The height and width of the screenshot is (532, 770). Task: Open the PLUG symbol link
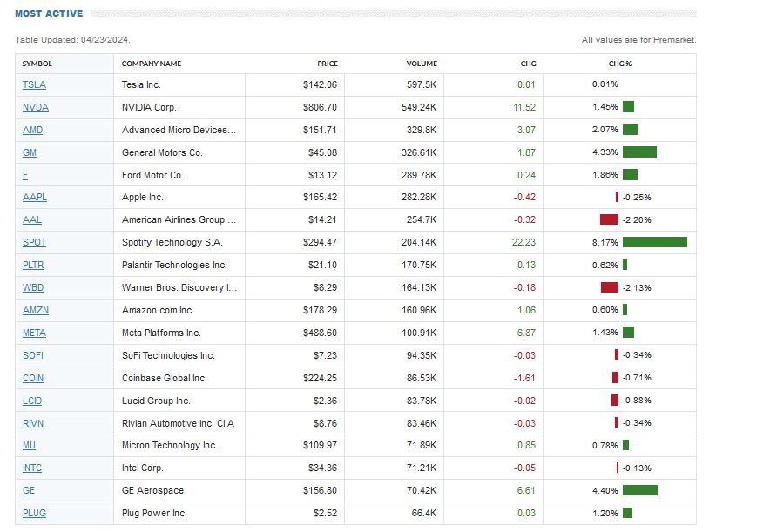(34, 513)
